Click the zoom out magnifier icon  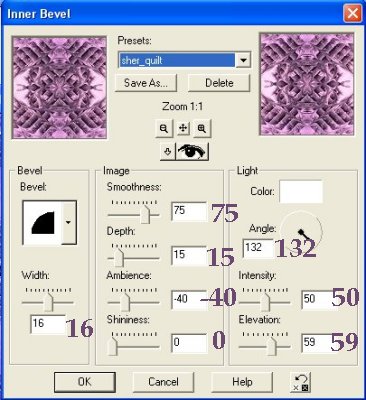[x=164, y=129]
